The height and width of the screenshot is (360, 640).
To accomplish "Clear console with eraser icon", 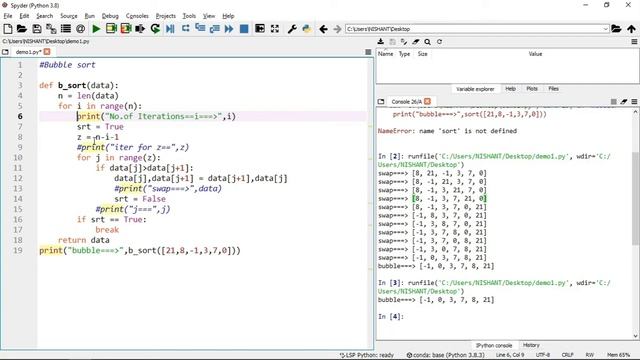I will (x=624, y=101).
